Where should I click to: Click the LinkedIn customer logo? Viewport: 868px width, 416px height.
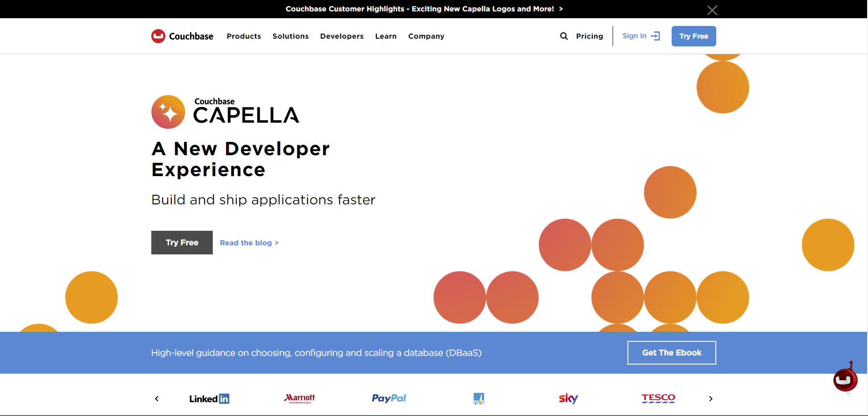[209, 399]
